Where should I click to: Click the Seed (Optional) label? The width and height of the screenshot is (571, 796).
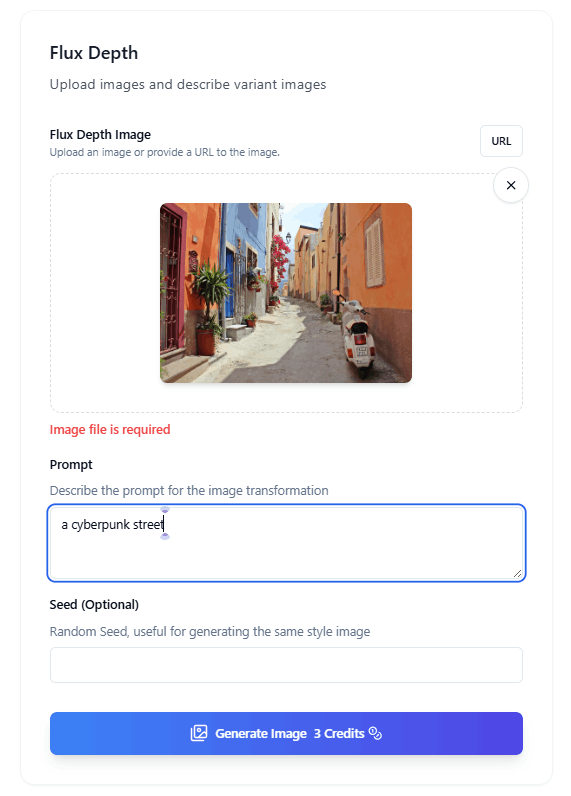(94, 605)
